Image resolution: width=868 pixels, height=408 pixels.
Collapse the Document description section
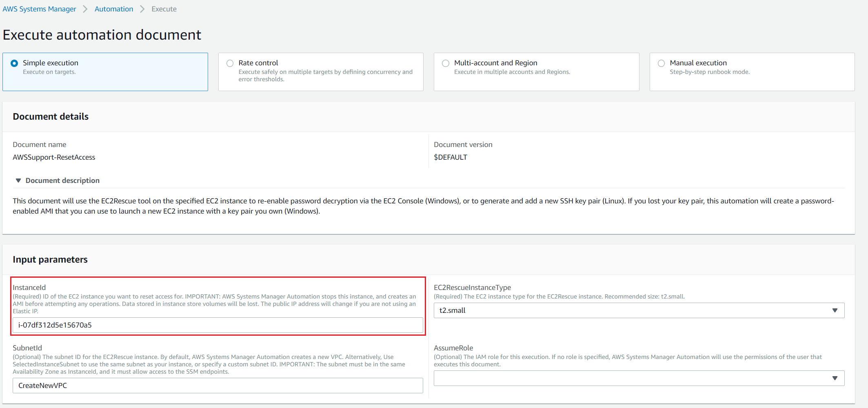click(18, 181)
